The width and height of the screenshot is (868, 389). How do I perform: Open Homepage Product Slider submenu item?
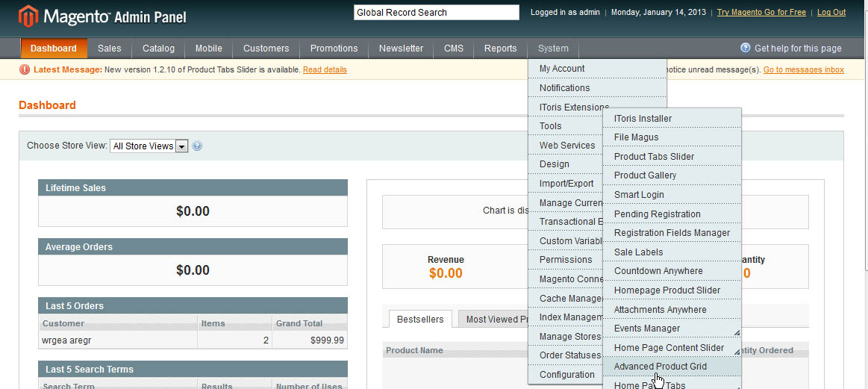672,290
